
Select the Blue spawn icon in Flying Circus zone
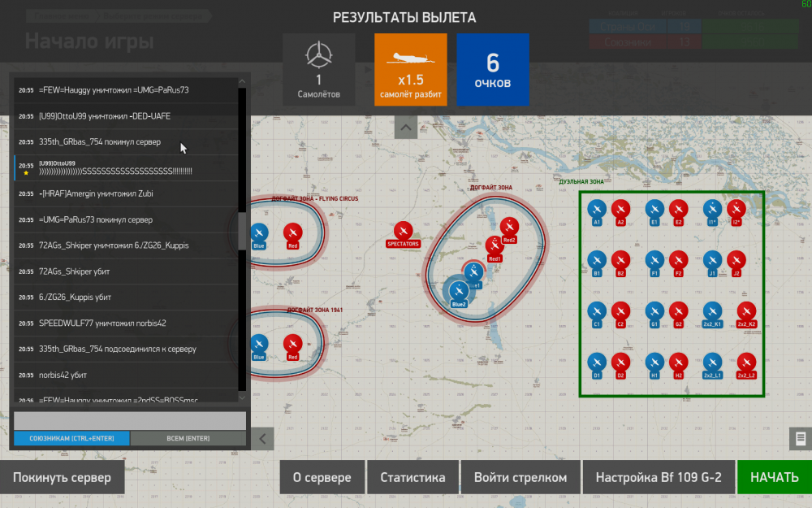tap(260, 233)
